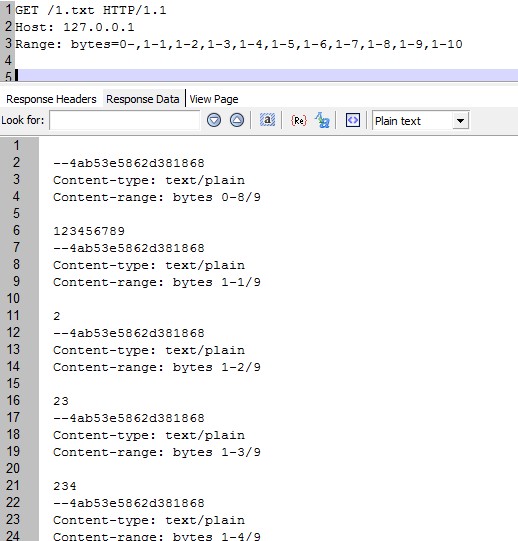Click the Content-range bytes 0-8/9 line
This screenshot has height=541, width=518.
(x=157, y=197)
